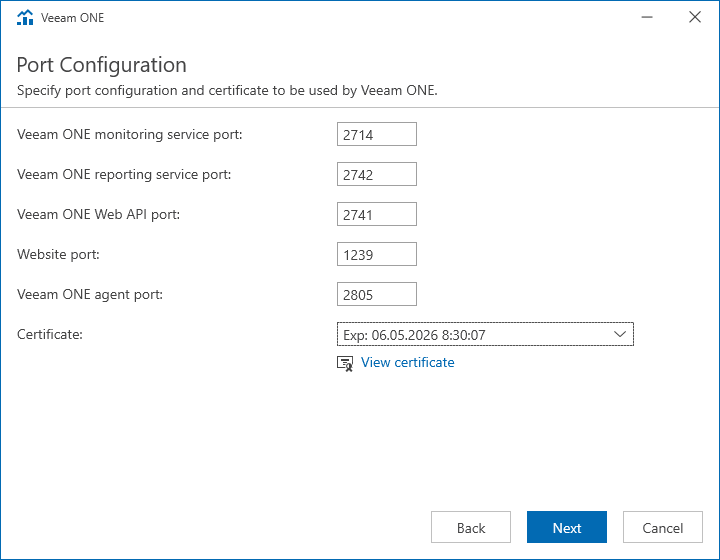Image resolution: width=720 pixels, height=560 pixels.
Task: Click the Veeam ONE title bar text
Action: point(72,17)
